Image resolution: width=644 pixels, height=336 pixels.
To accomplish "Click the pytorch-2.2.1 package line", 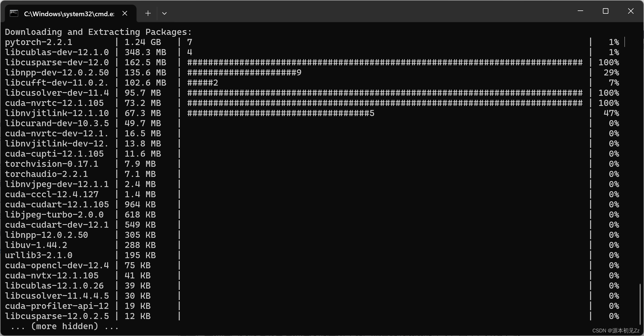I will [39, 42].
